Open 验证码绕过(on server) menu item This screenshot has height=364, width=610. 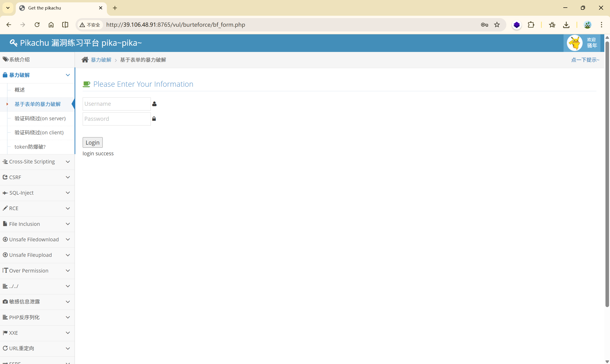pos(40,118)
